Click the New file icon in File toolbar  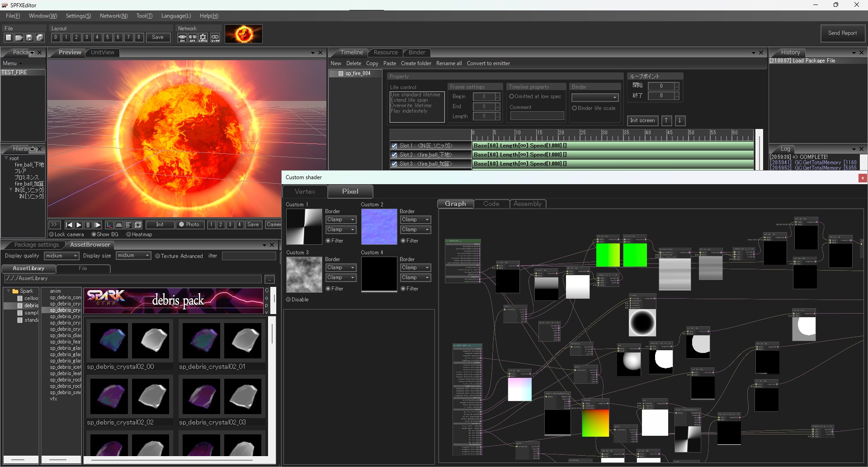coord(9,38)
